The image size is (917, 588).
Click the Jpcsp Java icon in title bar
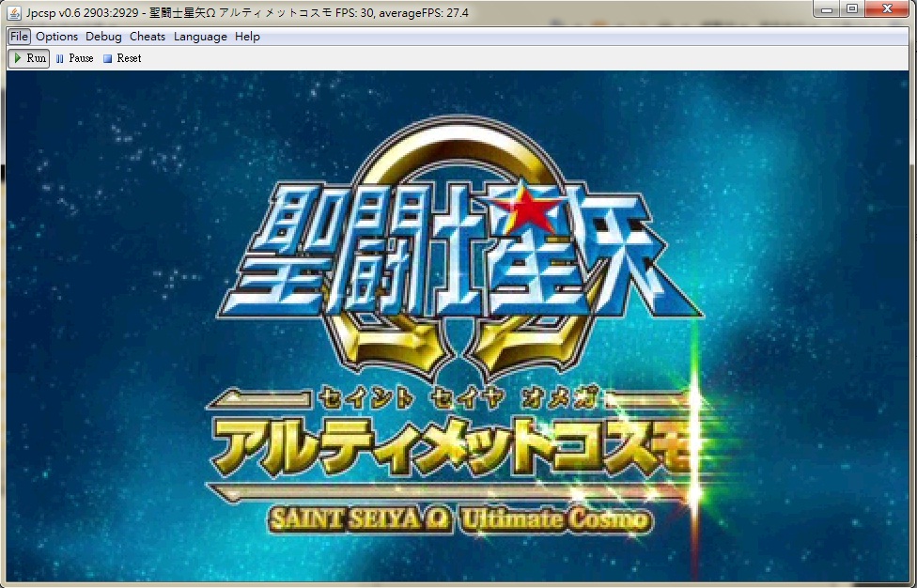[14, 12]
